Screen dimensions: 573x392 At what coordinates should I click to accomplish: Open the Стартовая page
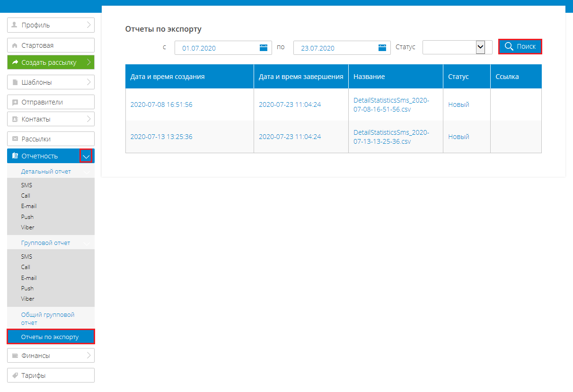click(x=51, y=45)
